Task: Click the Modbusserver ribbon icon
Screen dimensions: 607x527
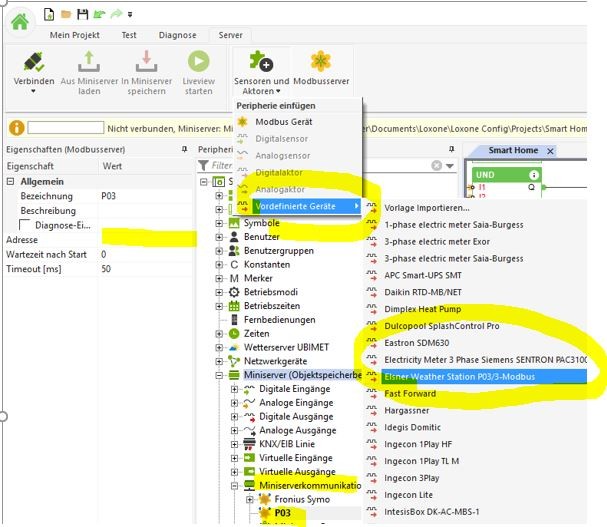Action: (x=320, y=62)
